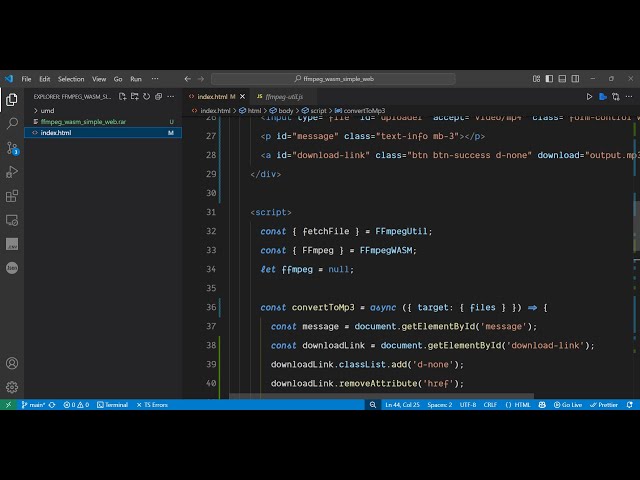Collapse all folders in Explorer
This screenshot has height=480, width=640.
point(158,97)
